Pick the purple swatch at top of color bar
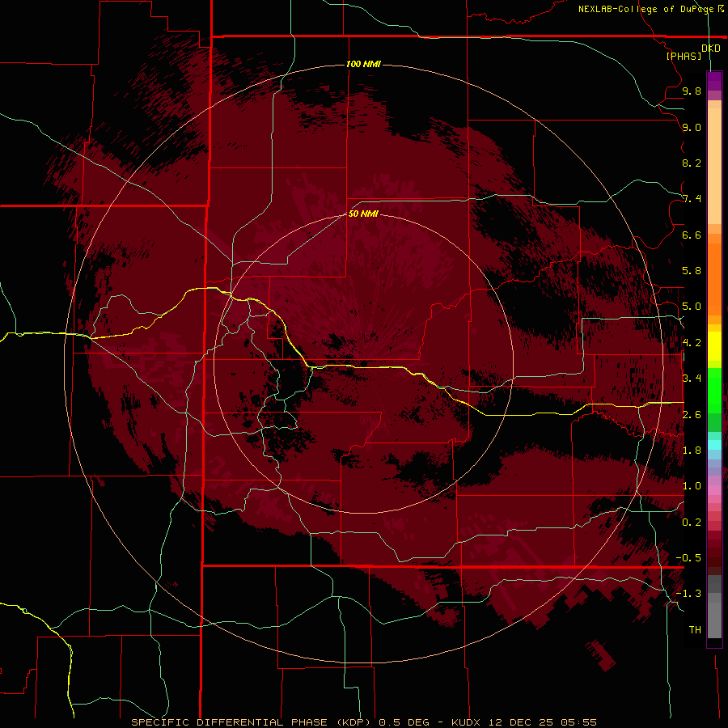The image size is (728, 728). coord(714,81)
